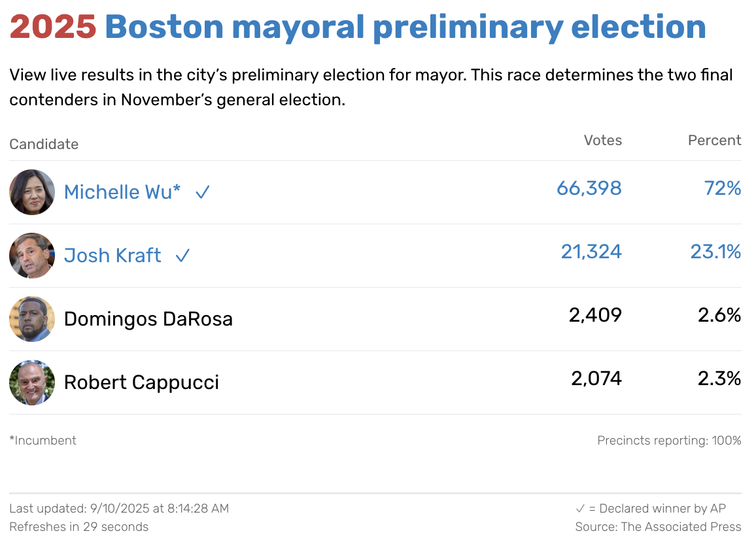Image resolution: width=756 pixels, height=544 pixels.
Task: Click Michelle Wu's 66,398 vote count
Action: 589,189
